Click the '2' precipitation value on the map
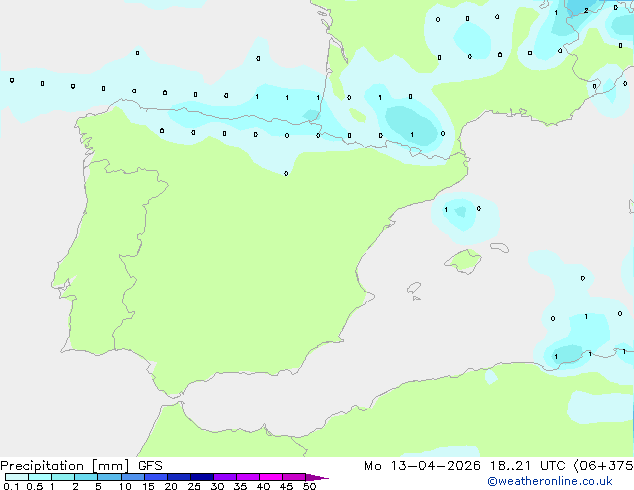Screen dimensions: 634x490 coord(586,11)
